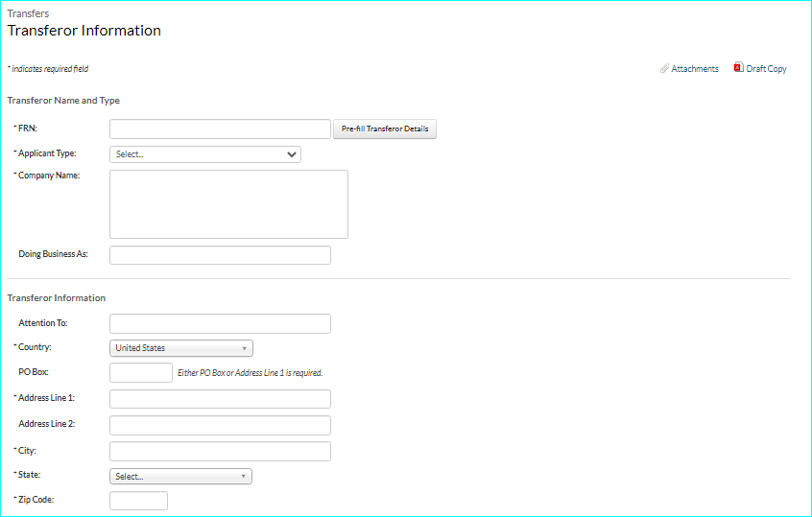Focus the Address Line 1 field
This screenshot has width=812, height=517.
click(220, 399)
